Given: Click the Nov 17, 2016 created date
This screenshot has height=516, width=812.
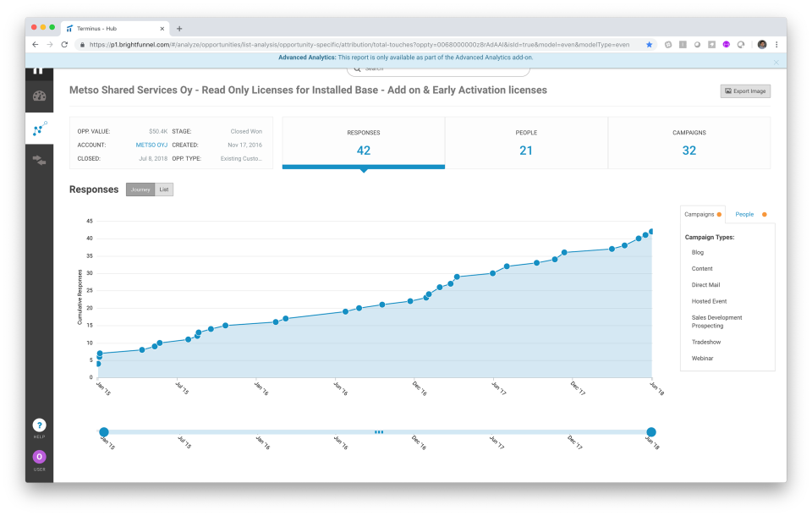Looking at the screenshot, I should tap(245, 145).
